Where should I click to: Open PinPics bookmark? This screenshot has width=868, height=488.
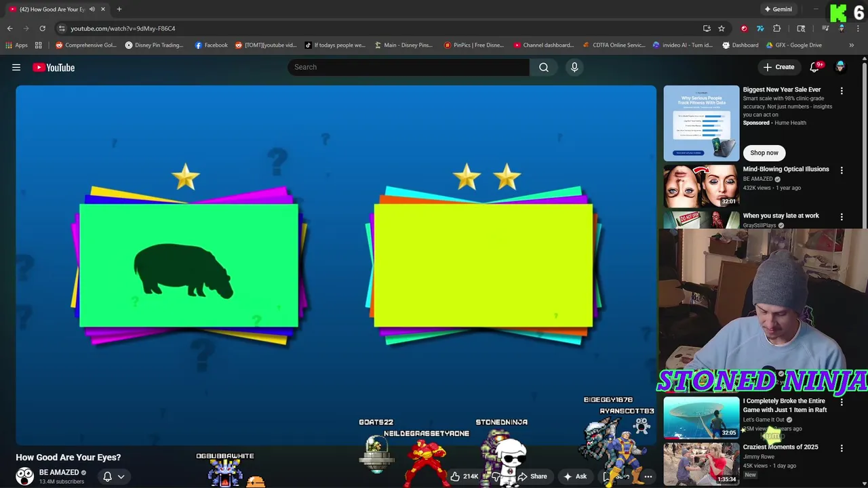[x=473, y=45]
